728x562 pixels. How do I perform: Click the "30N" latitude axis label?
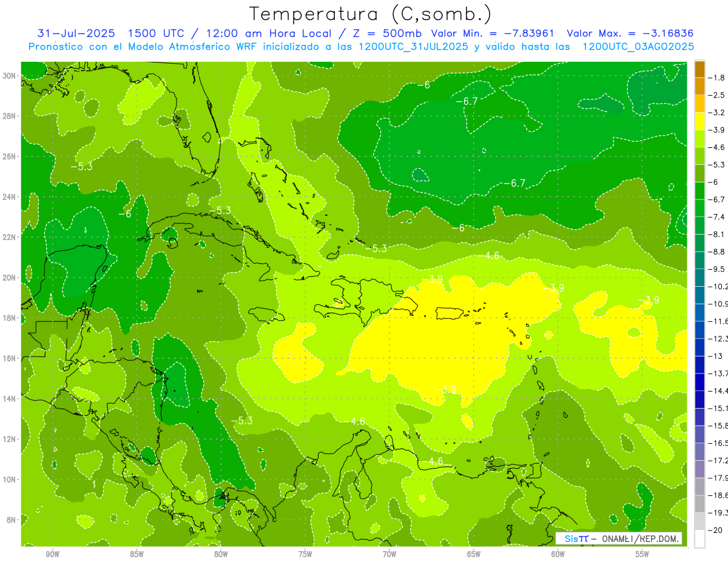click(9, 75)
